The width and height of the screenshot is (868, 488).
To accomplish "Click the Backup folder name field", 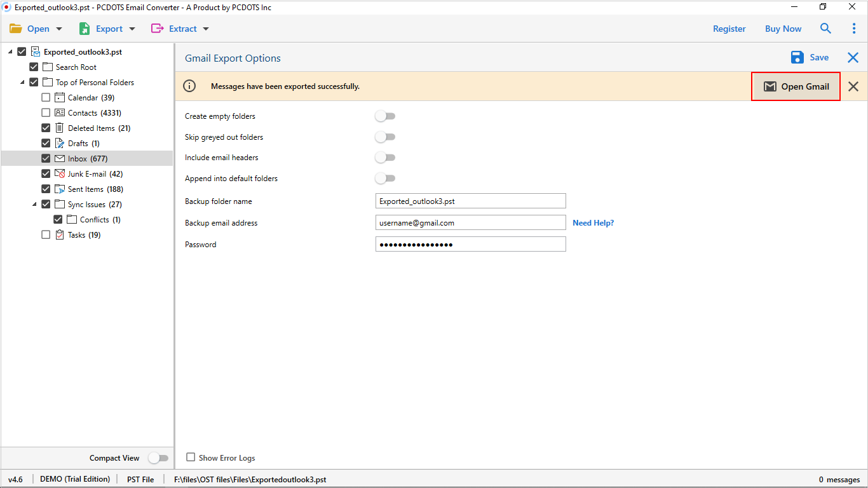I will (x=471, y=201).
